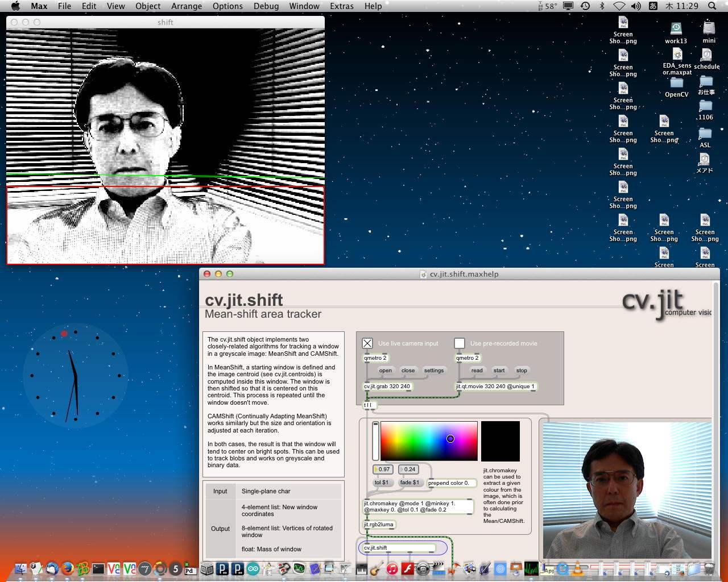Click the tolerance number box 0.97
The width and height of the screenshot is (728, 582).
click(x=383, y=469)
